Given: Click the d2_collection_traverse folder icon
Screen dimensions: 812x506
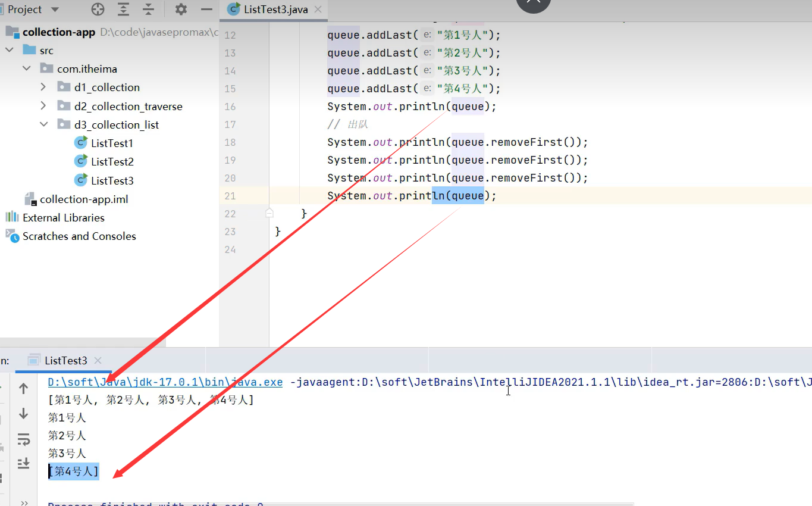Looking at the screenshot, I should point(64,106).
